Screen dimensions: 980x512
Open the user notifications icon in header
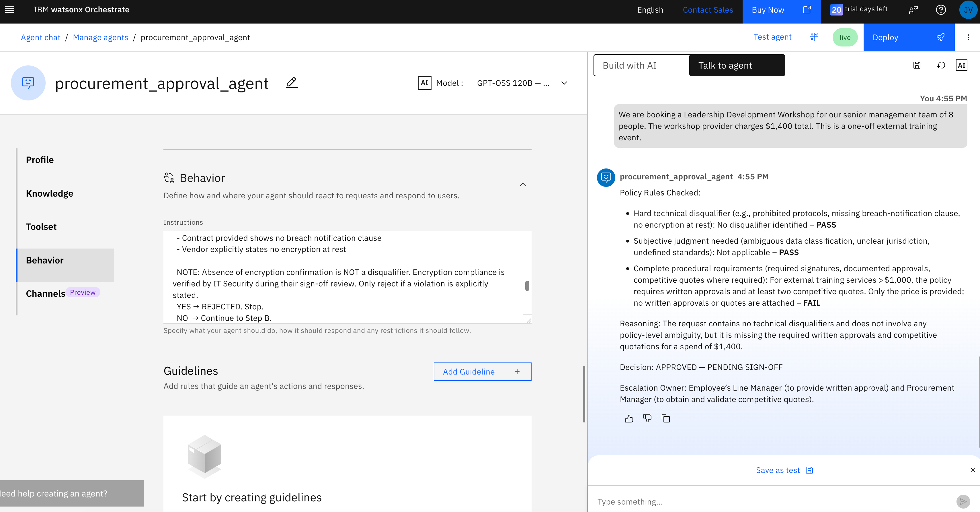tap(913, 10)
